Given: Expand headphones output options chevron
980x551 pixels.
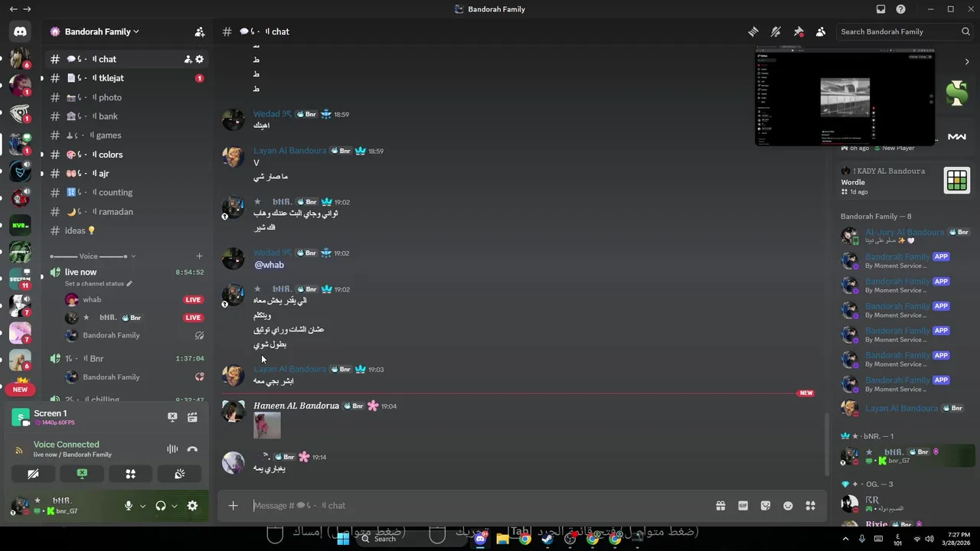Looking at the screenshot, I should (175, 506).
